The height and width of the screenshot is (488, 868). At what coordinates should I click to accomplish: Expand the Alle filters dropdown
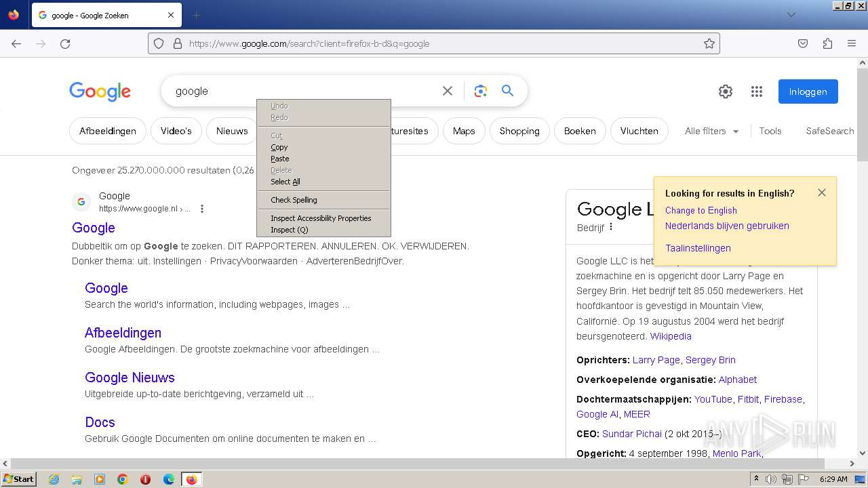coord(711,131)
